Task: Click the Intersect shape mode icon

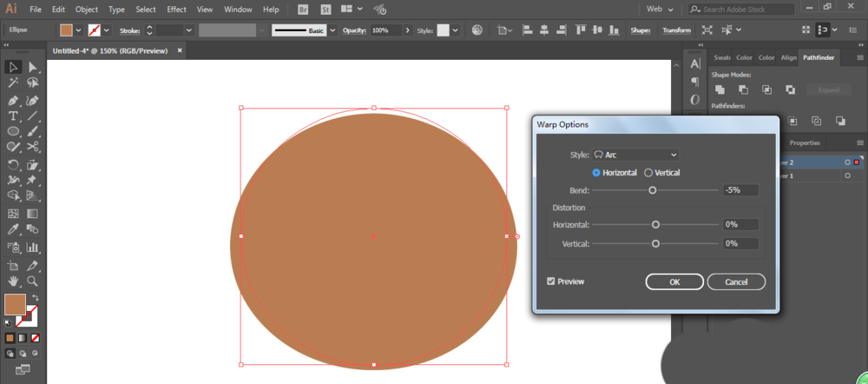Action: 766,89
